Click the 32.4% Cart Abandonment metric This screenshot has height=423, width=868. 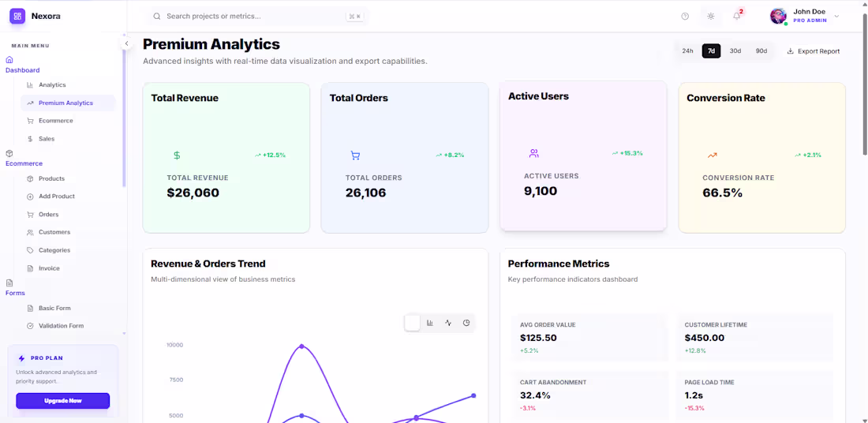[535, 395]
